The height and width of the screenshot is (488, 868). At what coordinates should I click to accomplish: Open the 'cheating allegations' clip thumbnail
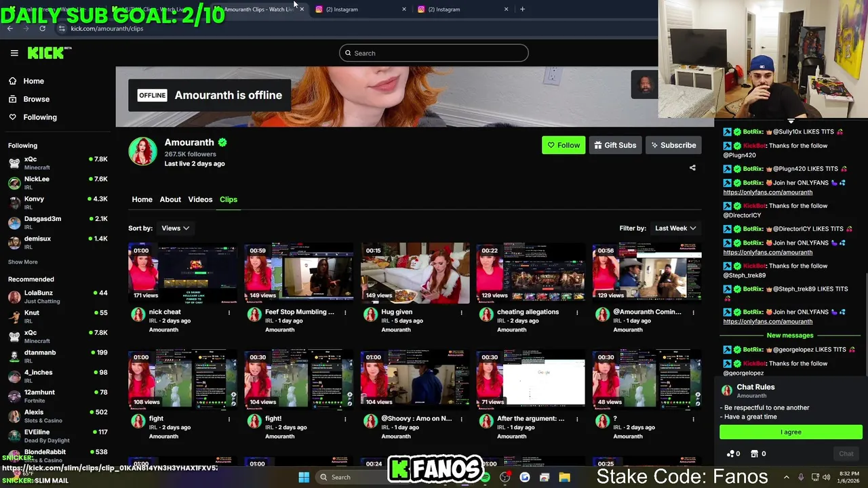click(x=530, y=273)
